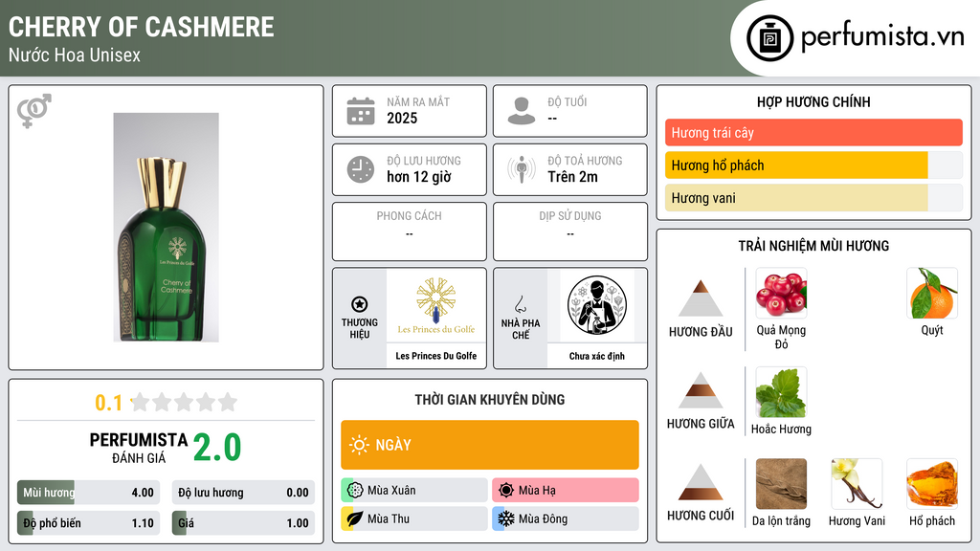
Task: Click the user rating number 0.1
Action: (x=109, y=403)
